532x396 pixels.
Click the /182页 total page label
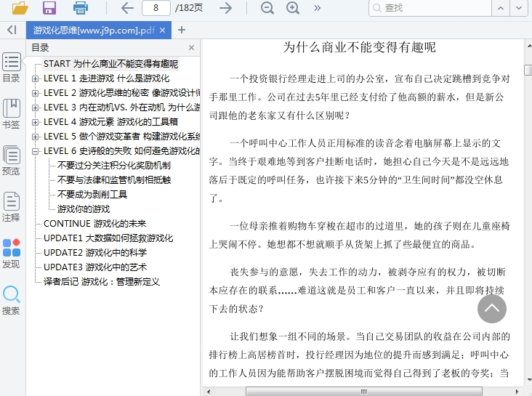189,8
